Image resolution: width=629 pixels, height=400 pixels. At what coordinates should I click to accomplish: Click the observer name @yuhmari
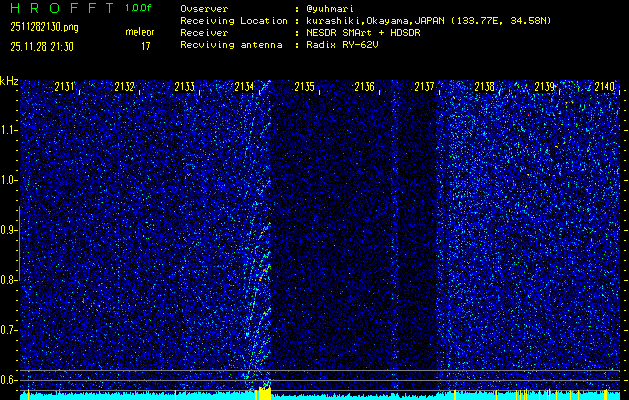(x=330, y=9)
